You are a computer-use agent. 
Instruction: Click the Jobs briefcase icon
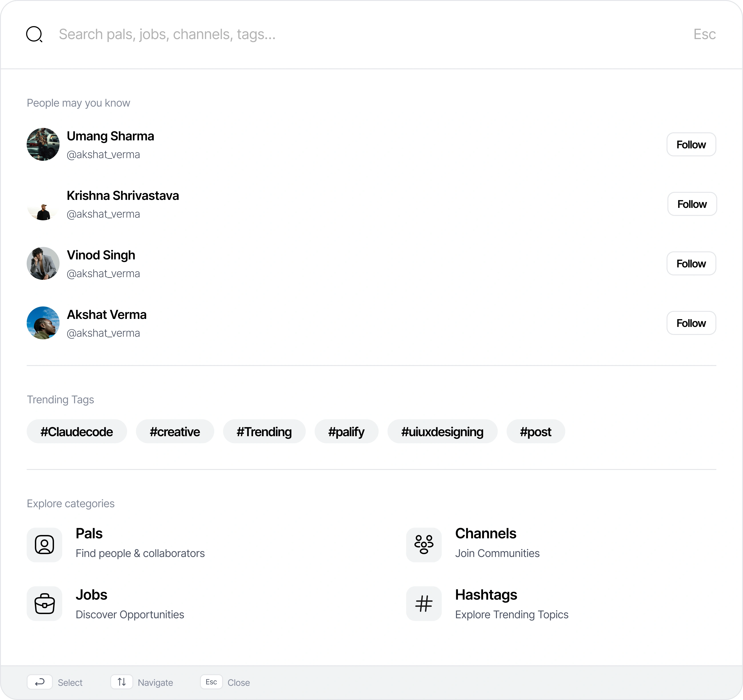44,603
